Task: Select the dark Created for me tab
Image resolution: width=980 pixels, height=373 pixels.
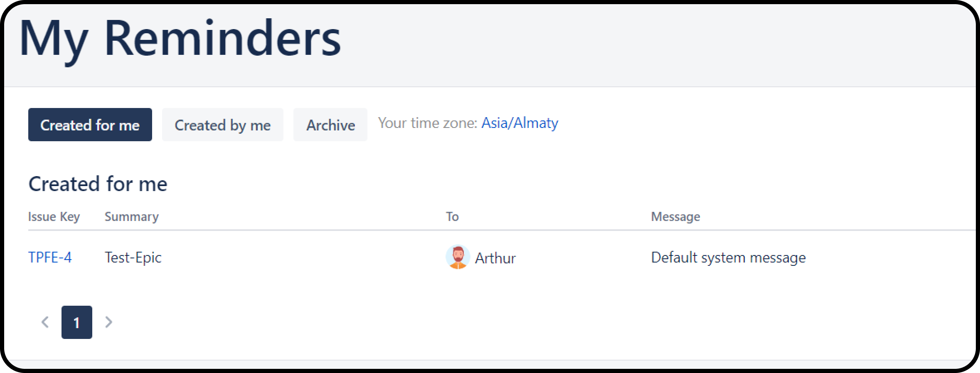Action: point(90,125)
